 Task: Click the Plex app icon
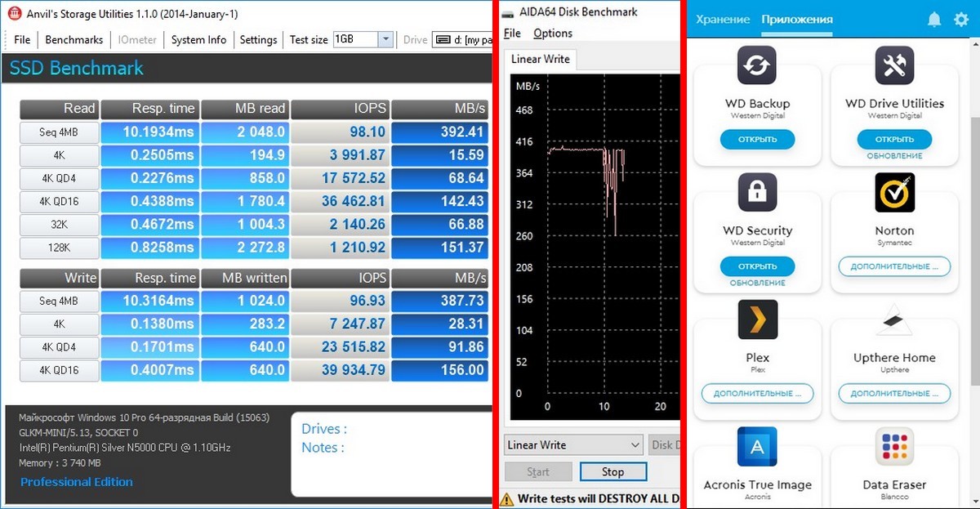point(757,319)
